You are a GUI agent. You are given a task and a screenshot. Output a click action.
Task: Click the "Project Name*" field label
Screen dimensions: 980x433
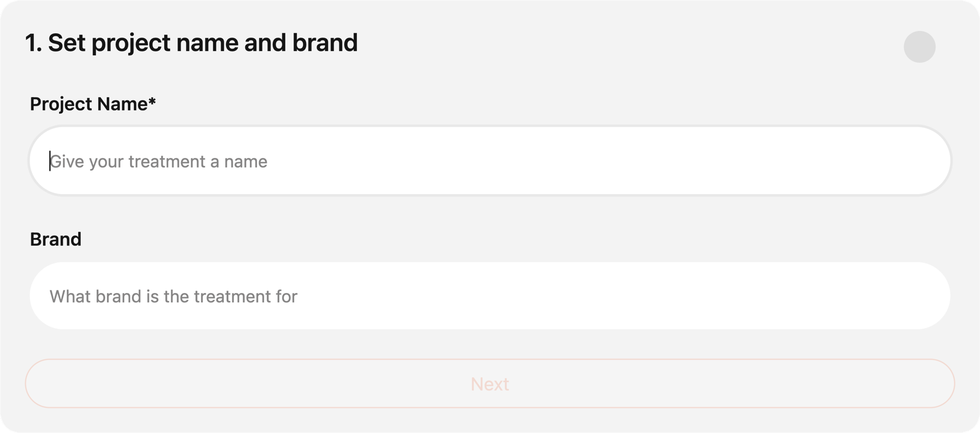pos(93,104)
